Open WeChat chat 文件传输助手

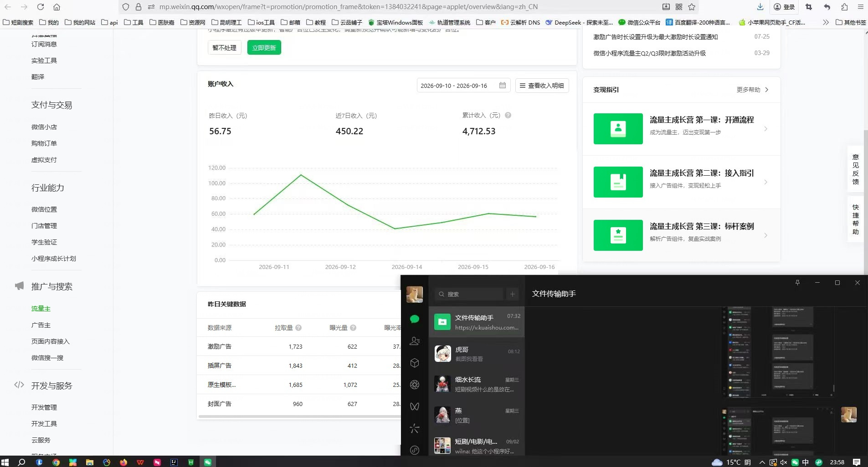pyautogui.click(x=477, y=322)
